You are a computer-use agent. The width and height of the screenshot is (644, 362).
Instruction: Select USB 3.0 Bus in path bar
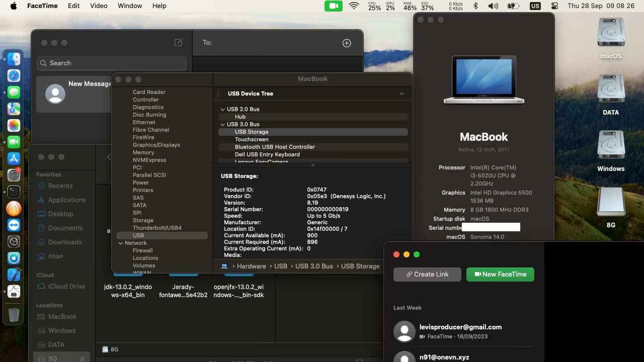click(x=314, y=266)
